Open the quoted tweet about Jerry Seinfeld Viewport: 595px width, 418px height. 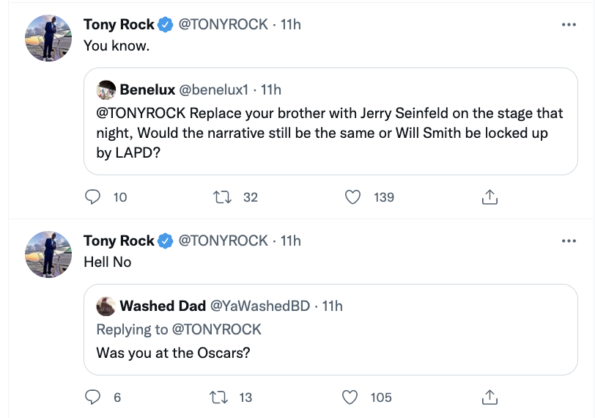click(331, 121)
